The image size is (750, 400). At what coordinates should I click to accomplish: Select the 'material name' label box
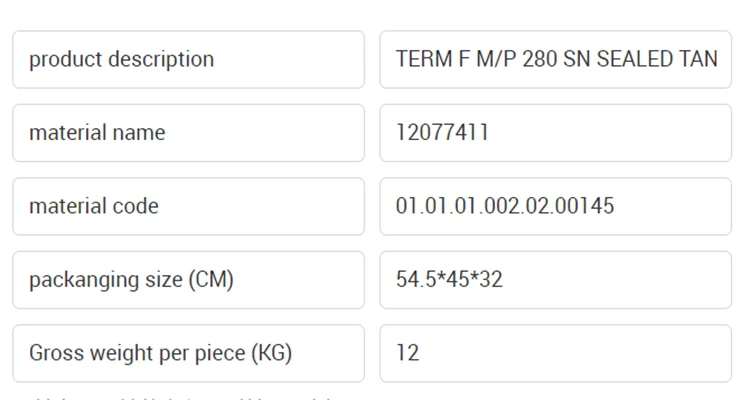tap(188, 133)
